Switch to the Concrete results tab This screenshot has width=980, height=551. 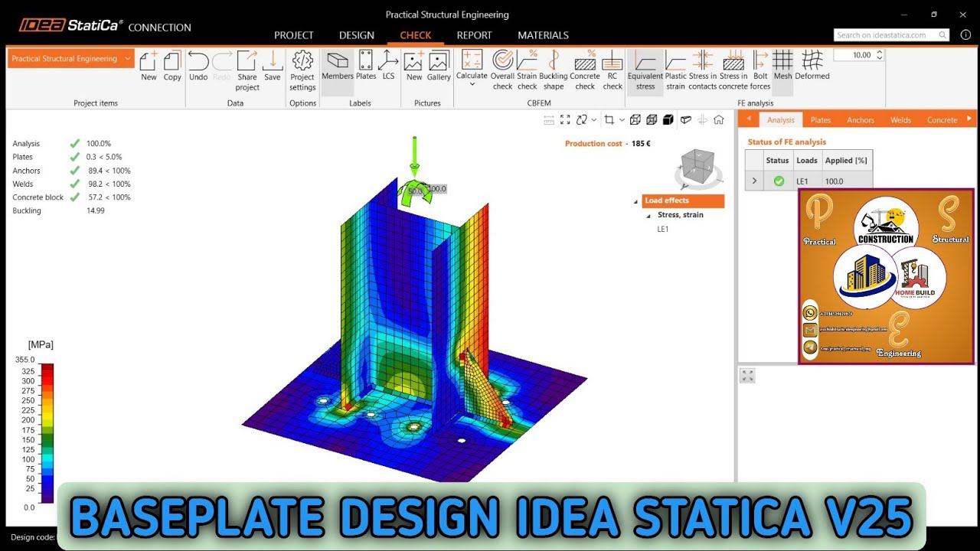pyautogui.click(x=942, y=120)
